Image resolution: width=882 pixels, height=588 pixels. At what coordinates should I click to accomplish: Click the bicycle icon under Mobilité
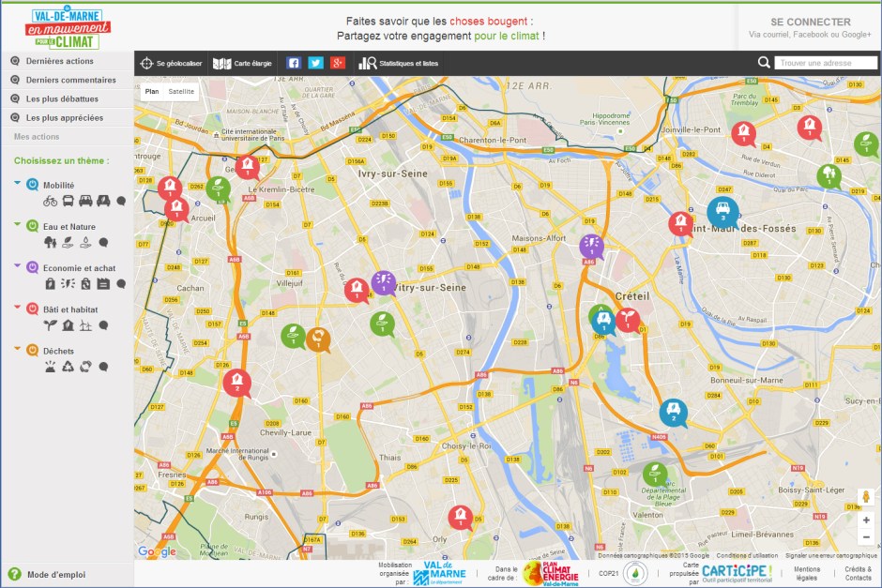pos(51,201)
